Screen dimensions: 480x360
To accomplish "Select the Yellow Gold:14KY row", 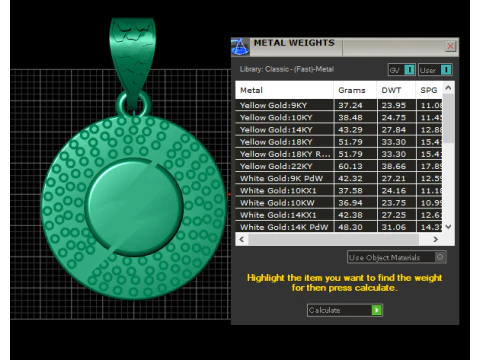I will tap(339, 130).
